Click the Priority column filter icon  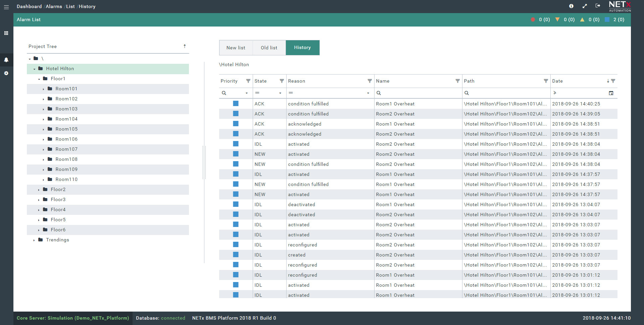pos(248,81)
